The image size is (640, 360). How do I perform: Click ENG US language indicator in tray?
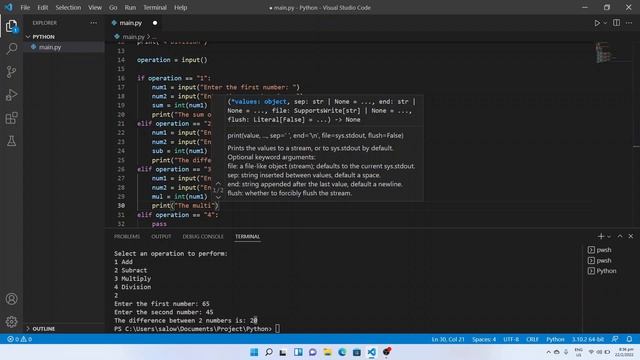point(578,352)
